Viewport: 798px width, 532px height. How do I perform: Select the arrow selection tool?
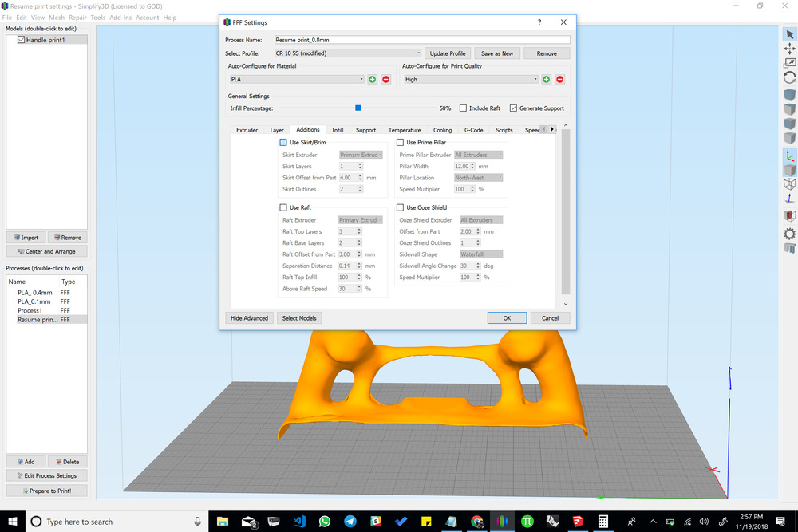click(789, 34)
